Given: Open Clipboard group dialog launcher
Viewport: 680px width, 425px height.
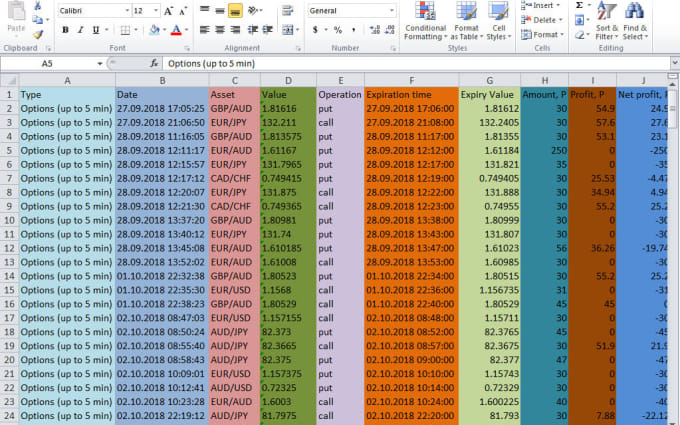Looking at the screenshot, I should coord(48,49).
